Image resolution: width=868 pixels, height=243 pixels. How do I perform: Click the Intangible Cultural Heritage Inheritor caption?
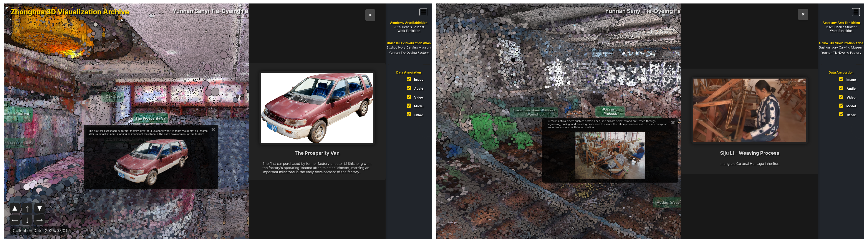pos(749,164)
